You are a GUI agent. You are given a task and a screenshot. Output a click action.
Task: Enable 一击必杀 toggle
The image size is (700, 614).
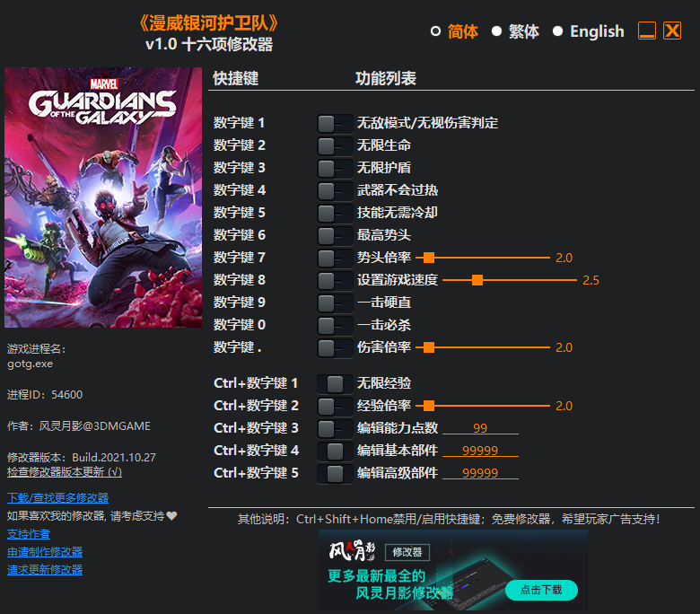(x=335, y=326)
